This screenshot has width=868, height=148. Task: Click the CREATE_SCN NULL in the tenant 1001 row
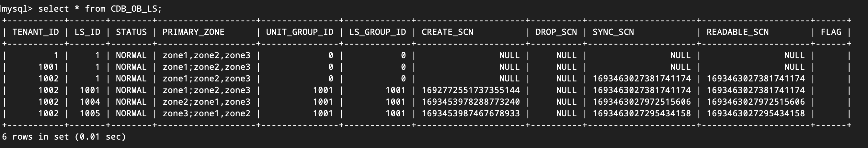pos(510,67)
